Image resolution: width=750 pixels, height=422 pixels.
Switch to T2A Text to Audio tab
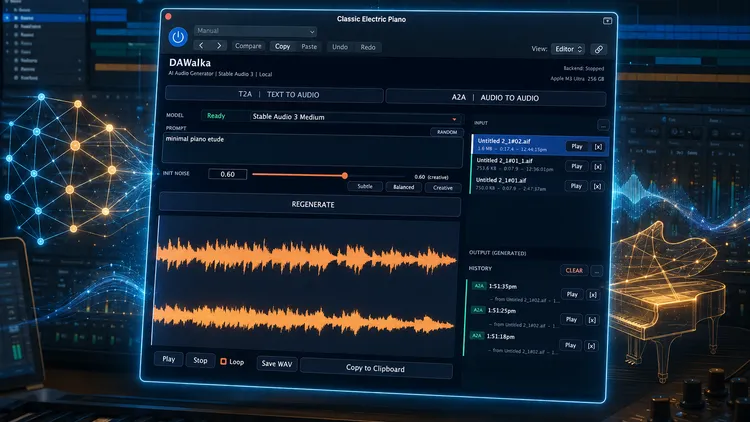275,95
